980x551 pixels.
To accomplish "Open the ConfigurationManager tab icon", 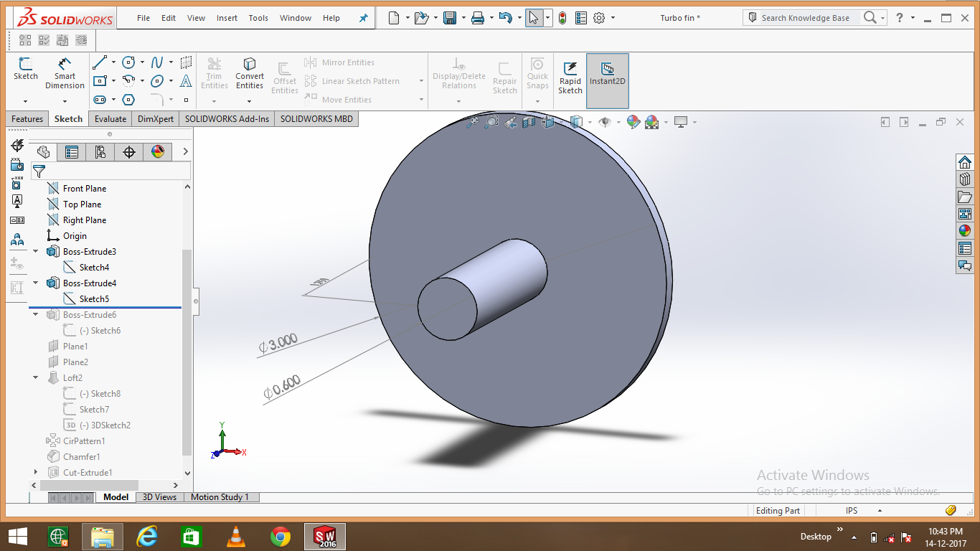I will click(x=100, y=151).
